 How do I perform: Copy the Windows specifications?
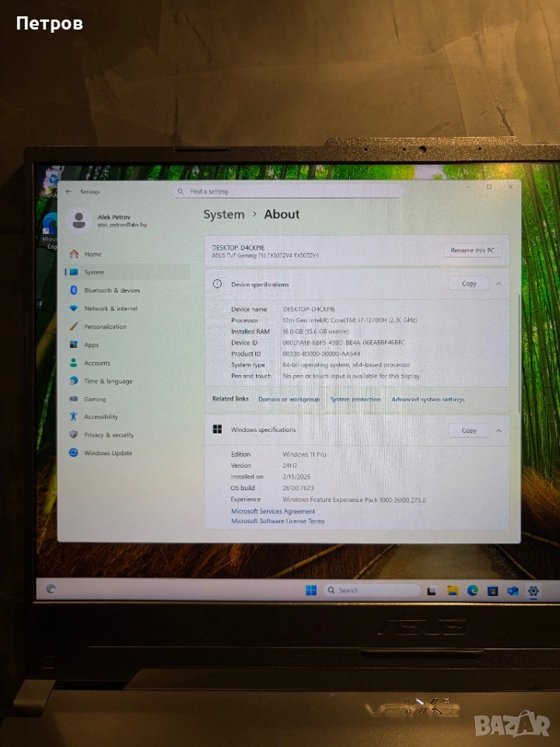[469, 430]
